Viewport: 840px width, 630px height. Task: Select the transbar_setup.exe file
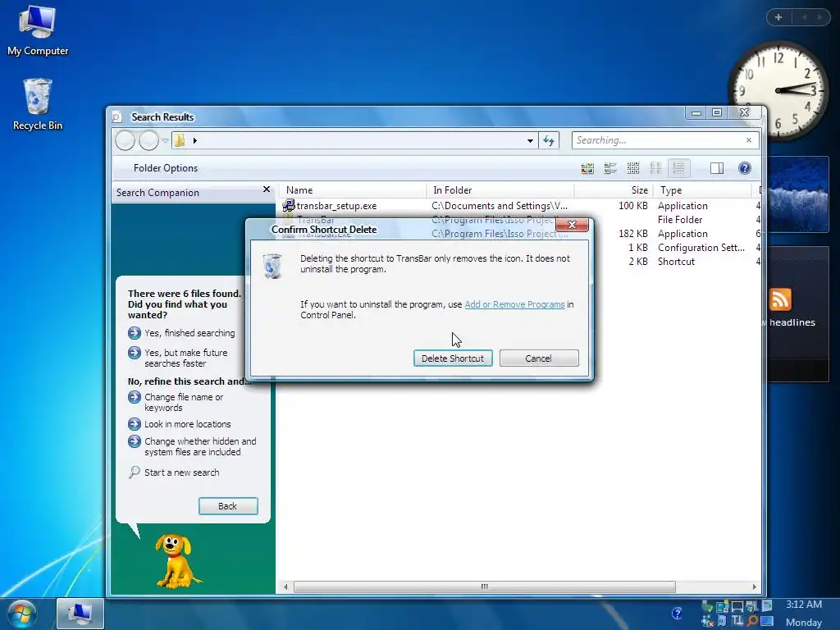[x=336, y=206]
